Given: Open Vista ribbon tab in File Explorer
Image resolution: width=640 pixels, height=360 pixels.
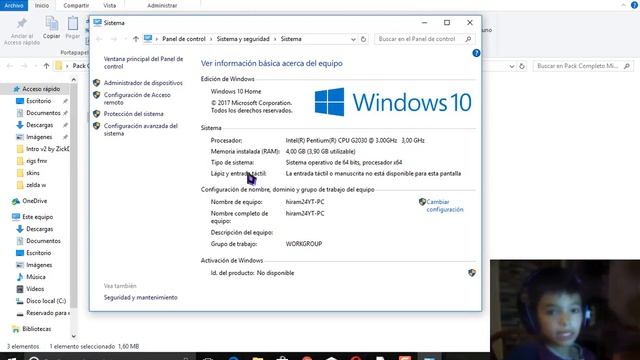Looking at the screenshot, I should pyautogui.click(x=109, y=5).
